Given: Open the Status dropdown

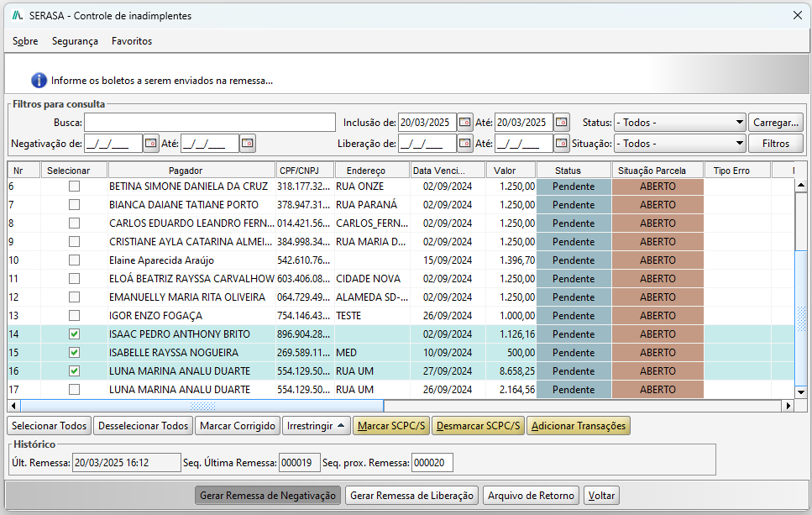Looking at the screenshot, I should (x=679, y=123).
